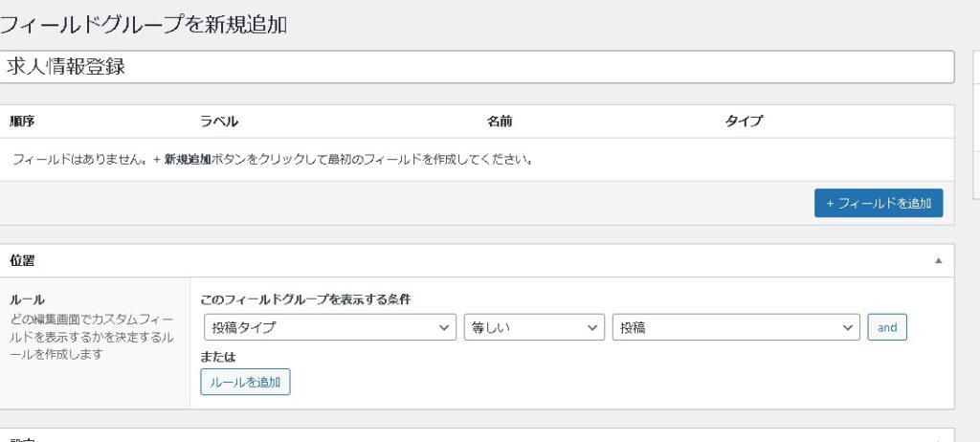Screen dimensions: 980x442
Task: Focus the 求人情報登録 title input field
Action: coord(477,67)
